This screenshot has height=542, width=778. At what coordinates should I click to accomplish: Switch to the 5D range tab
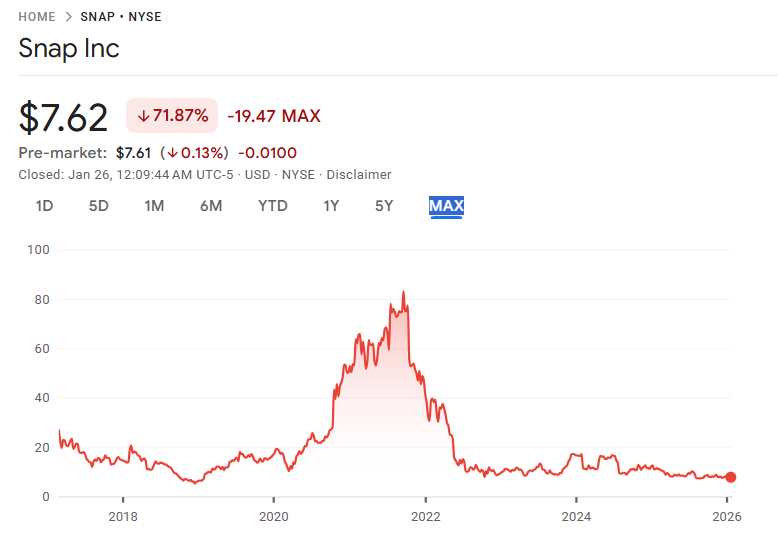tap(98, 206)
